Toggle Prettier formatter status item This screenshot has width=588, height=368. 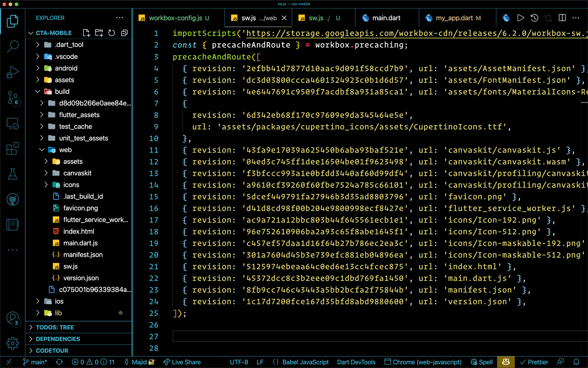click(534, 362)
